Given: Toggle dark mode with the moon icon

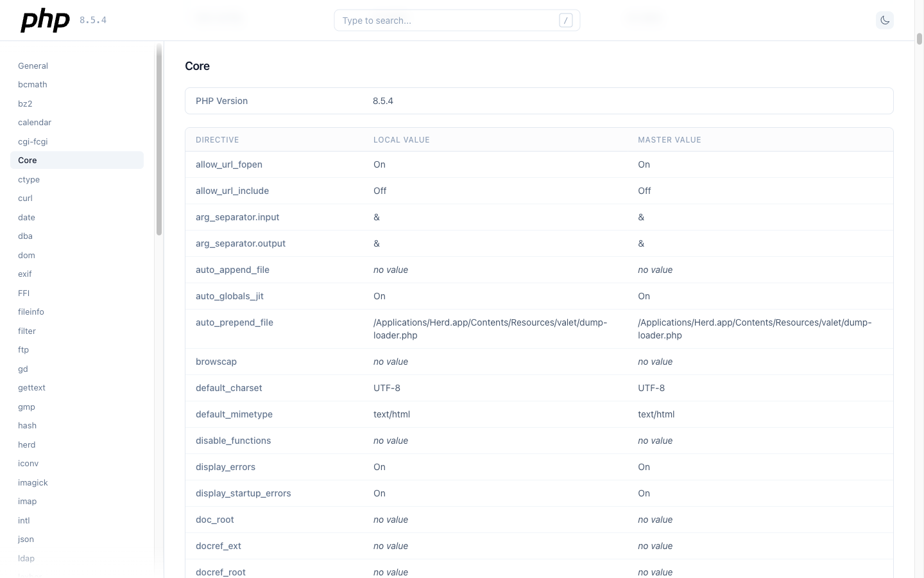Looking at the screenshot, I should pyautogui.click(x=885, y=20).
